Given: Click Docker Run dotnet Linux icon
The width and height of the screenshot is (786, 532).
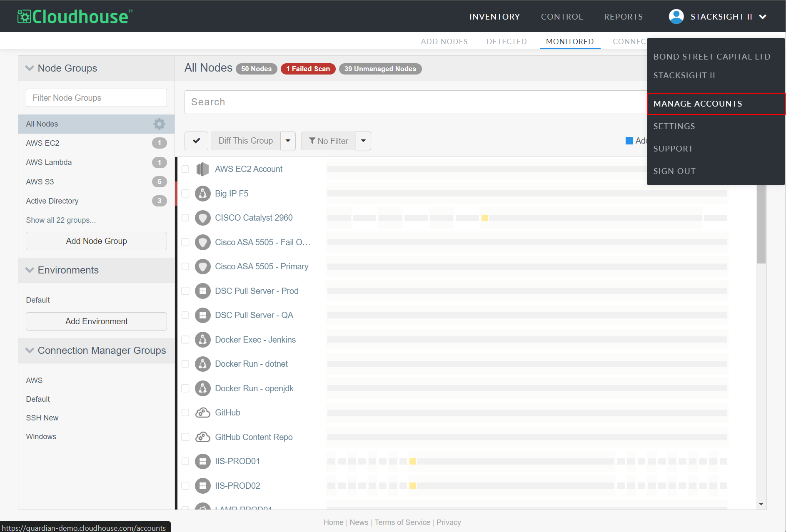Looking at the screenshot, I should click(x=202, y=364).
